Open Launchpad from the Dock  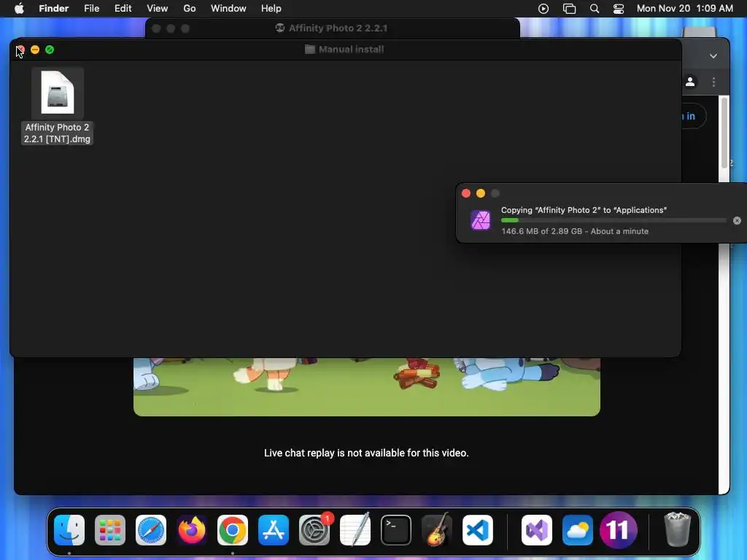(110, 529)
